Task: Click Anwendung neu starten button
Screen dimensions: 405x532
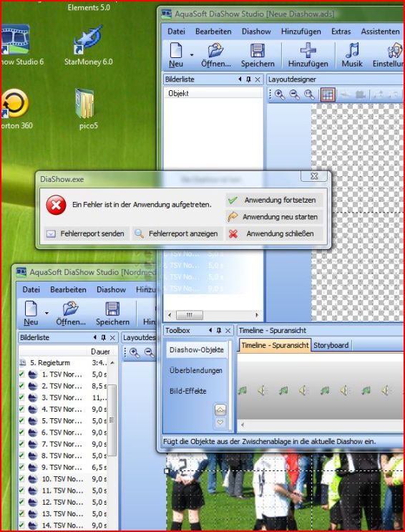Action: (x=274, y=217)
